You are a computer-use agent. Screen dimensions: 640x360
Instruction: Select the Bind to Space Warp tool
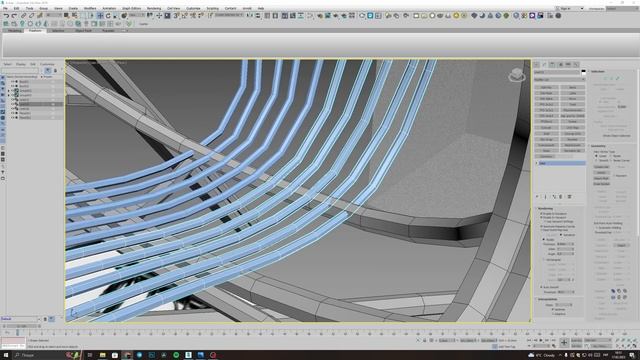pos(40,16)
